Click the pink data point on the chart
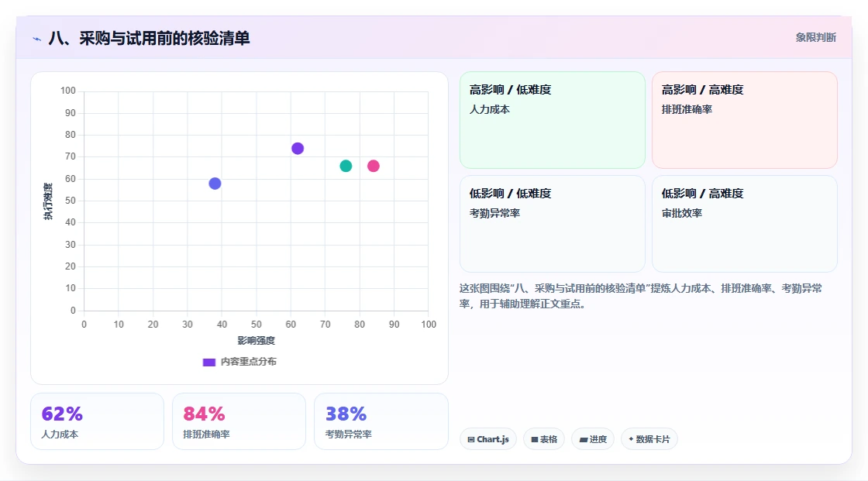868x481 pixels. click(373, 166)
